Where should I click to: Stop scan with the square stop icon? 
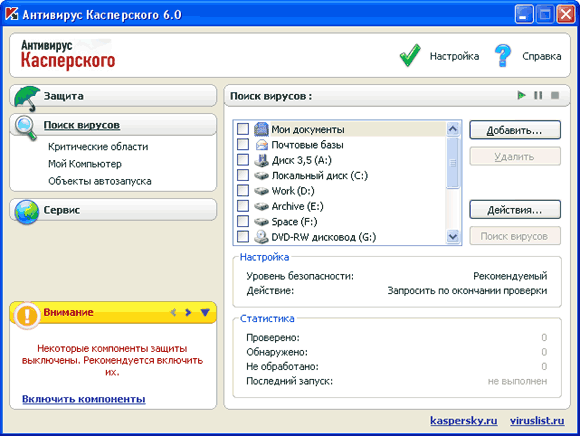[x=555, y=95]
